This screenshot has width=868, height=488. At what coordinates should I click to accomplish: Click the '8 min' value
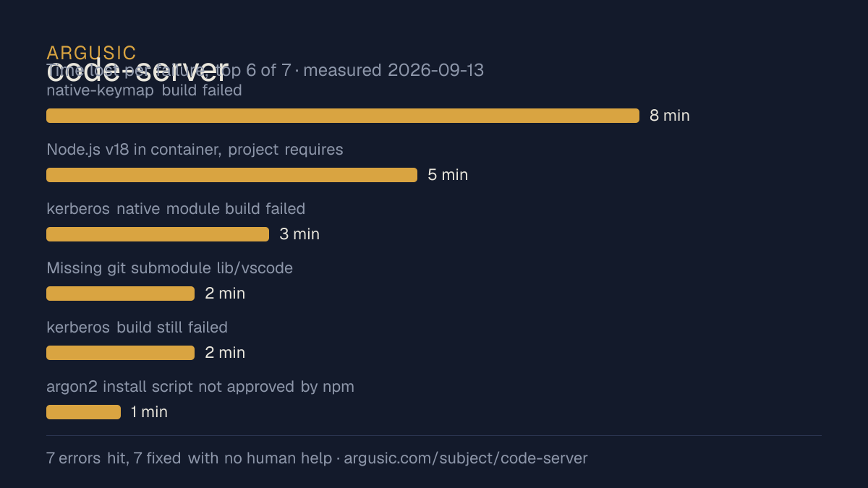[x=670, y=116]
